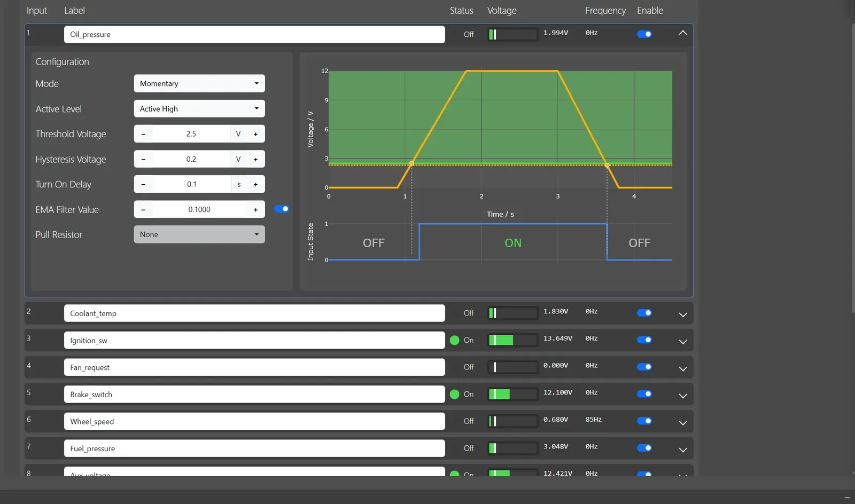Expand the Wheel_speed input row
This screenshot has height=504, width=855.
point(683,422)
